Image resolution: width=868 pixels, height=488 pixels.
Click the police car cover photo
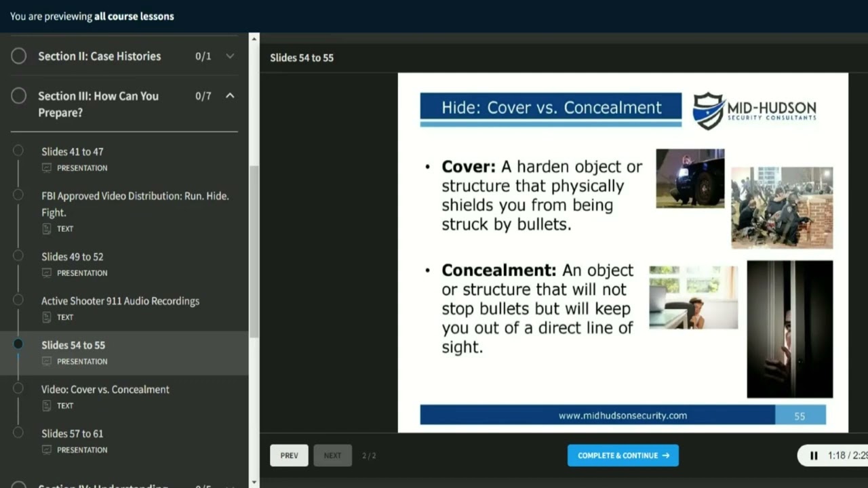690,178
